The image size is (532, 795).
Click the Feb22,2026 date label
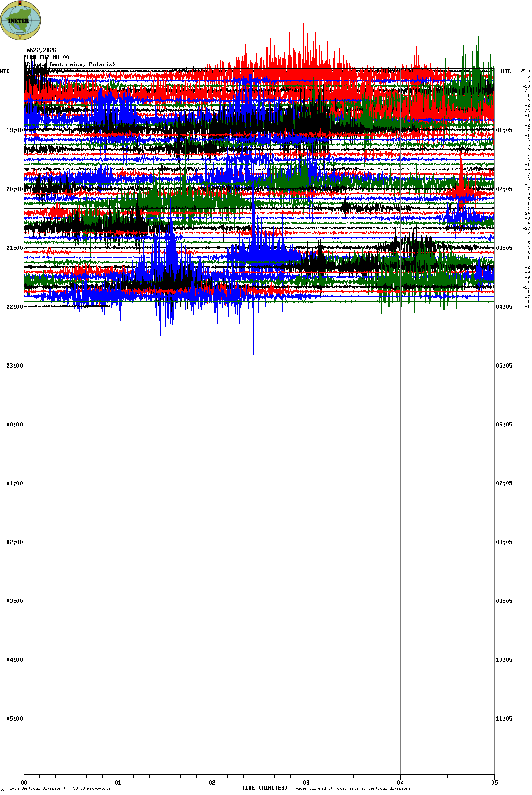click(x=40, y=50)
